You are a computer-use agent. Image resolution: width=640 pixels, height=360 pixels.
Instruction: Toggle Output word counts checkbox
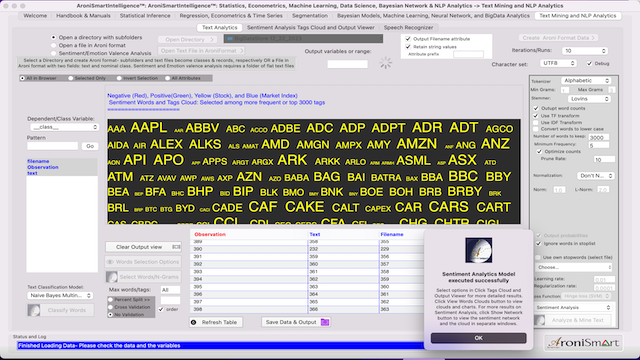click(536, 108)
